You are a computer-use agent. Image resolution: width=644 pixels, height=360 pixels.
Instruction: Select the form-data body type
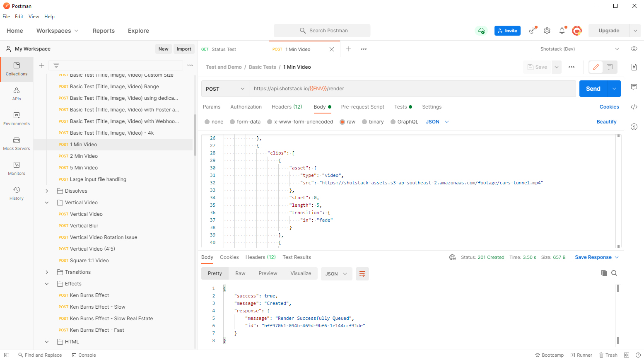[x=245, y=121]
